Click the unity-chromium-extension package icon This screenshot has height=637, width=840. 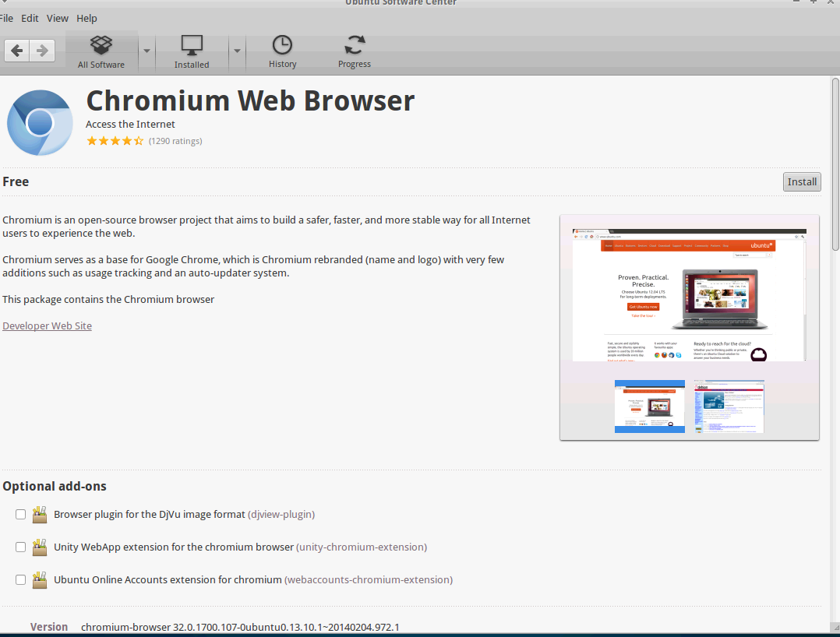(x=40, y=547)
